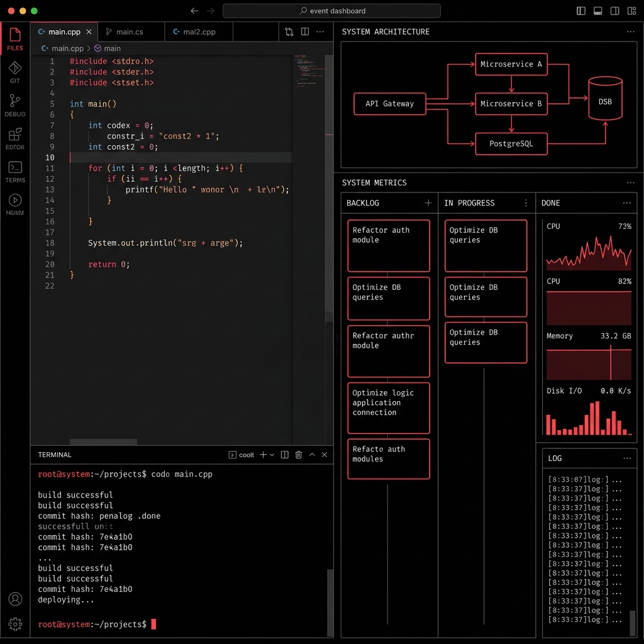
Task: Click line number 10 in the gutter
Action: pos(50,157)
